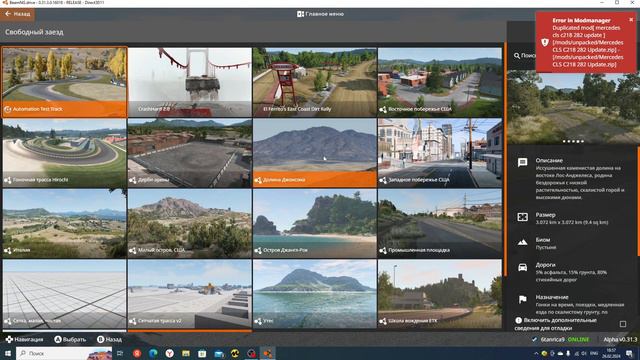Click spawn-points icon on Восточное побережье США tile
The width and height of the screenshot is (640, 360).
tap(382, 109)
